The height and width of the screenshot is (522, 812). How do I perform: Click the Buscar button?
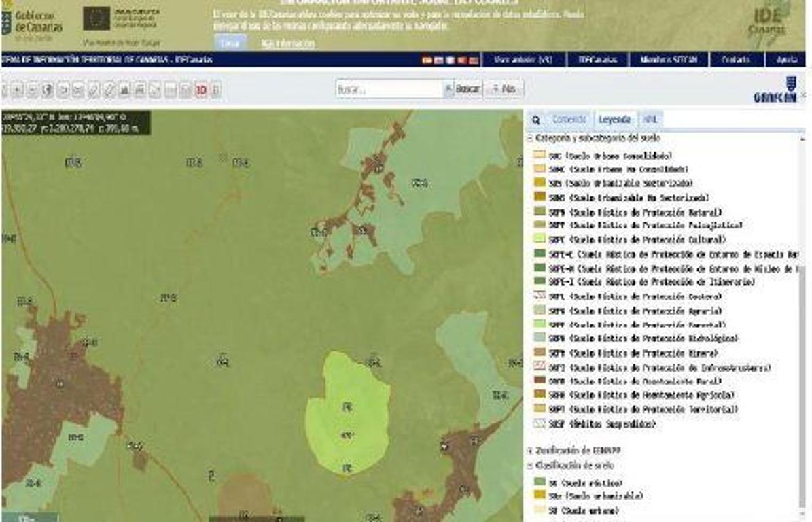point(467,89)
